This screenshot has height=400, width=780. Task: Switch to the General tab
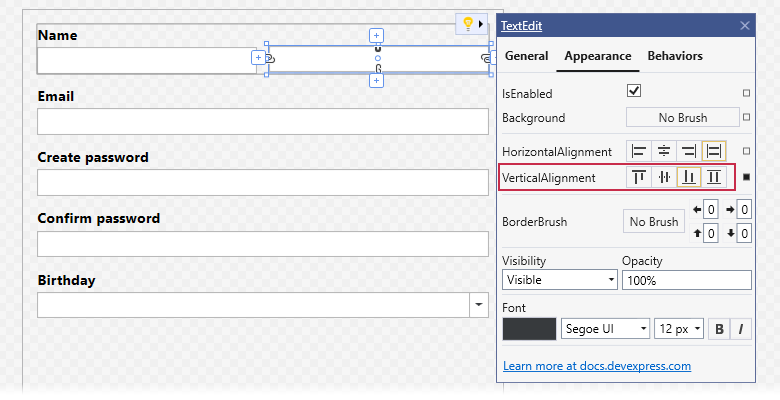(526, 56)
